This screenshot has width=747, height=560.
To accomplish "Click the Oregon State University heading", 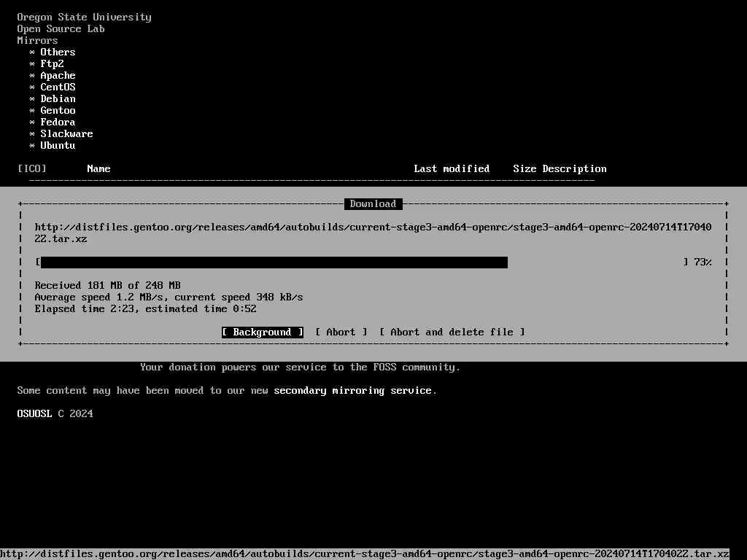I will point(85,17).
